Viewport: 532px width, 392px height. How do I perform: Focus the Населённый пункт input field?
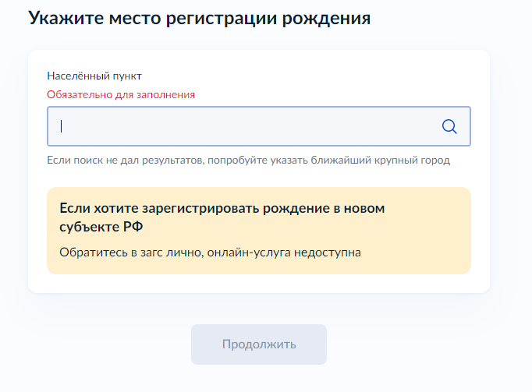coord(242,127)
